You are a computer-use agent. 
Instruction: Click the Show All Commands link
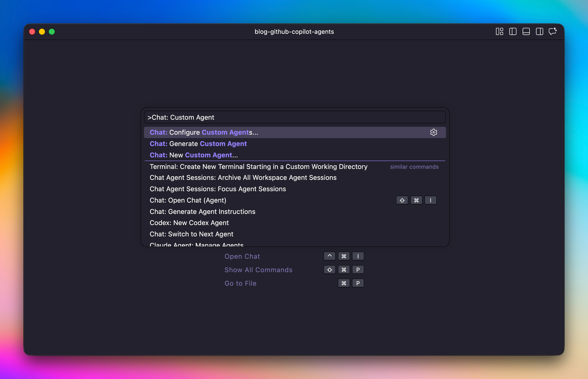pyautogui.click(x=258, y=270)
